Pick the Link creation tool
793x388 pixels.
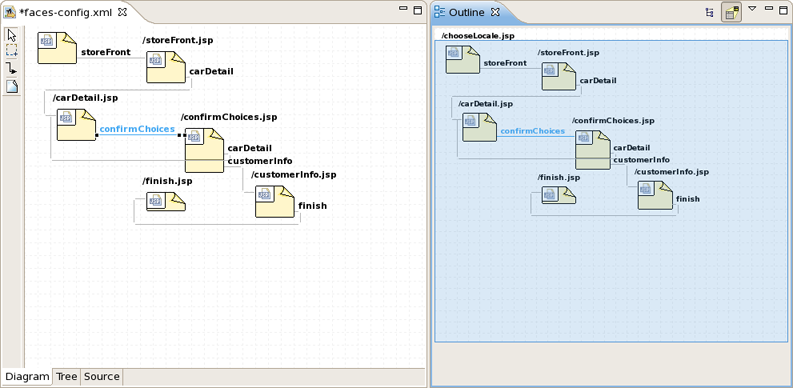pos(12,68)
